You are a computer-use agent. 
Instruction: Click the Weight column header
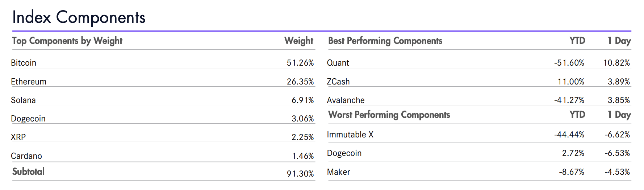pyautogui.click(x=298, y=41)
